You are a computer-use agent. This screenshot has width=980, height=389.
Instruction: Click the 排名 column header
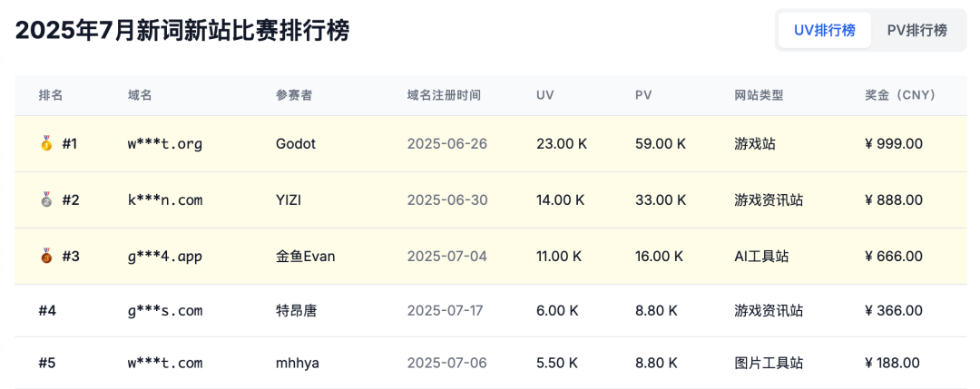click(51, 95)
